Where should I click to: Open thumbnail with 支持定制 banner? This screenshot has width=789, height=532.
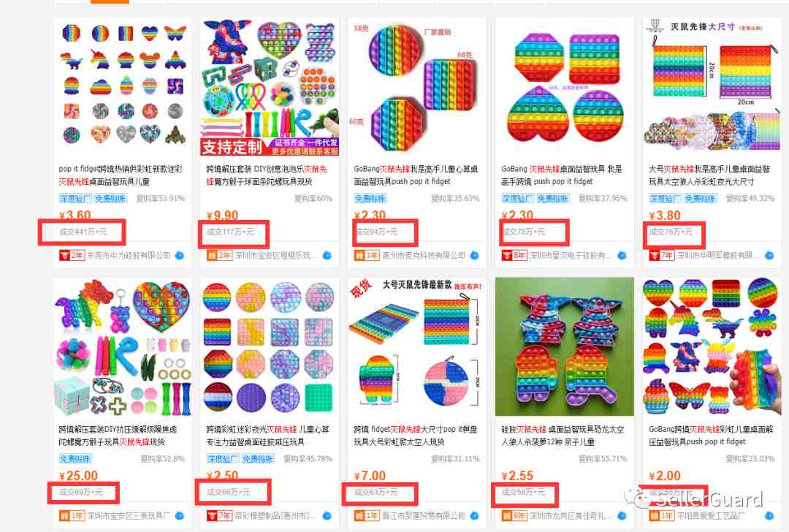tap(270, 86)
